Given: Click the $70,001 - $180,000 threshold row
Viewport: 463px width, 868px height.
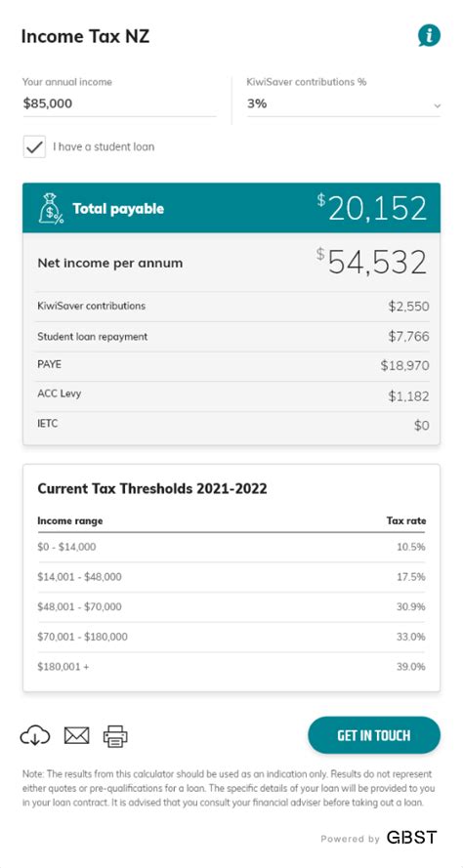Looking at the screenshot, I should pos(231,637).
